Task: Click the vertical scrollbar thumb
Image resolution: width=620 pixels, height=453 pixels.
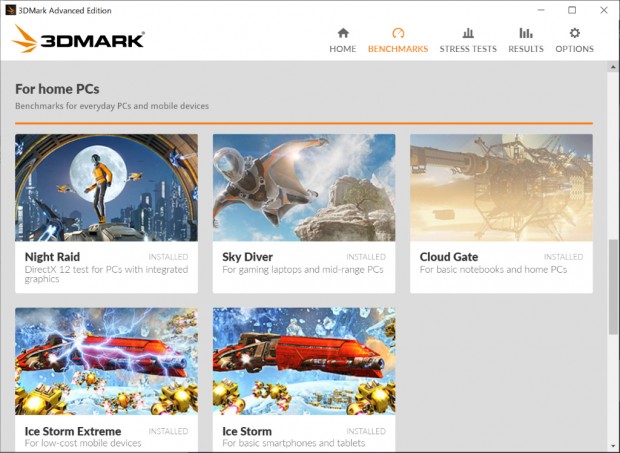Action: 613,286
